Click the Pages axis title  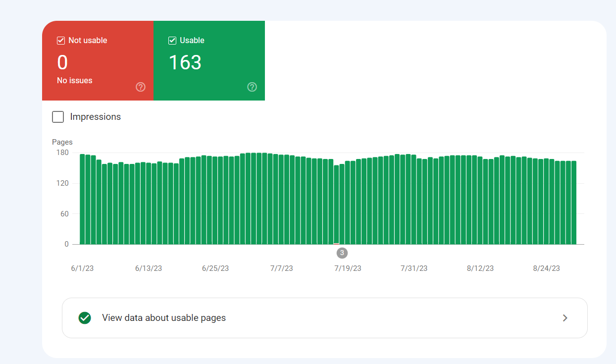coord(62,142)
